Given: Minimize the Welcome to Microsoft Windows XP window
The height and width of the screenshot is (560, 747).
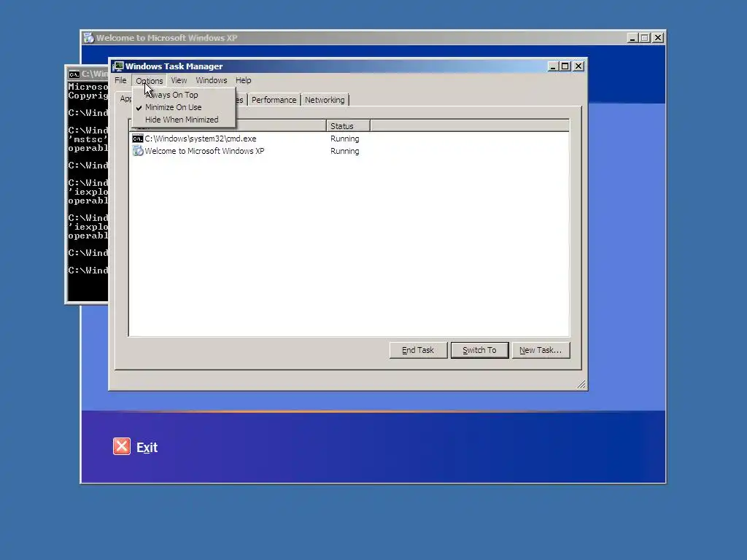Looking at the screenshot, I should [632, 38].
